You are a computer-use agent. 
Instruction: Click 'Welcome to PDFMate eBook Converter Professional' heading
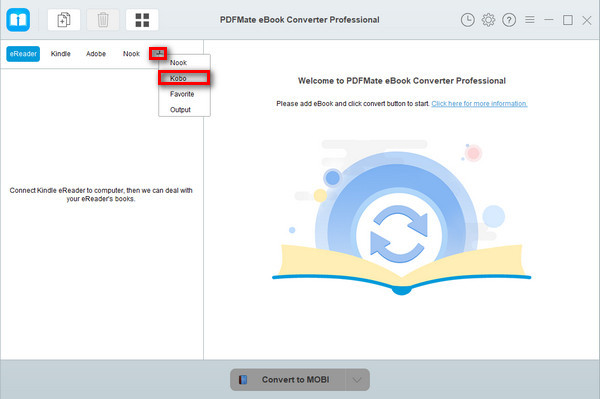[x=402, y=81]
